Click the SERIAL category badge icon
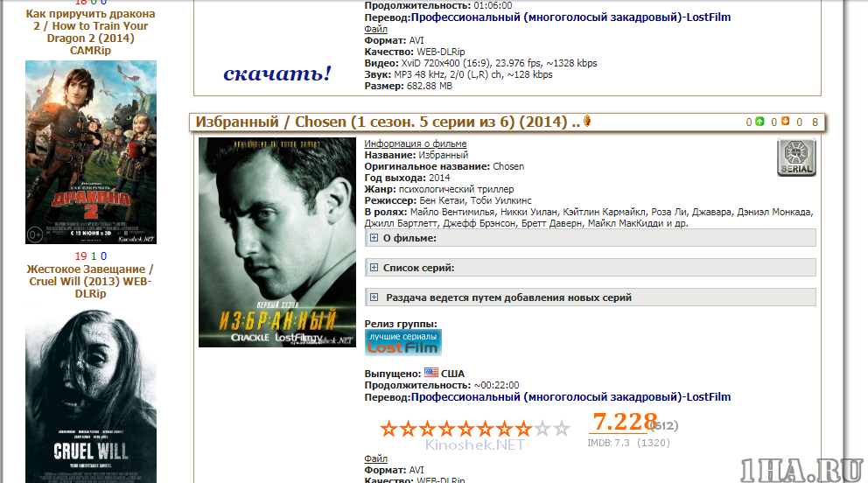868x483 pixels. (796, 157)
